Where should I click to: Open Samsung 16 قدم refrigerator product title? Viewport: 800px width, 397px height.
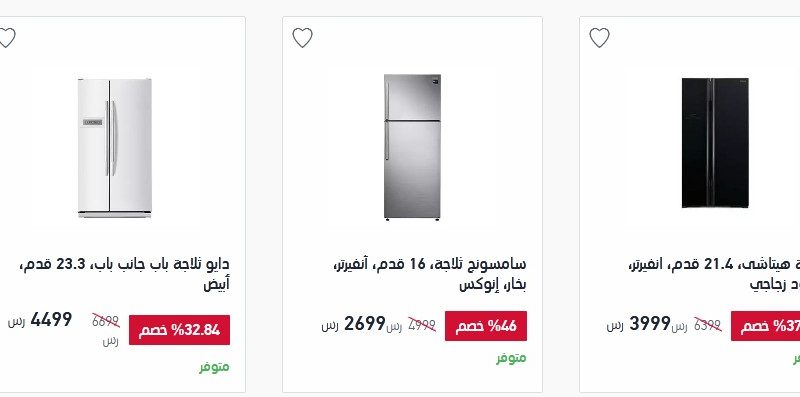429,274
